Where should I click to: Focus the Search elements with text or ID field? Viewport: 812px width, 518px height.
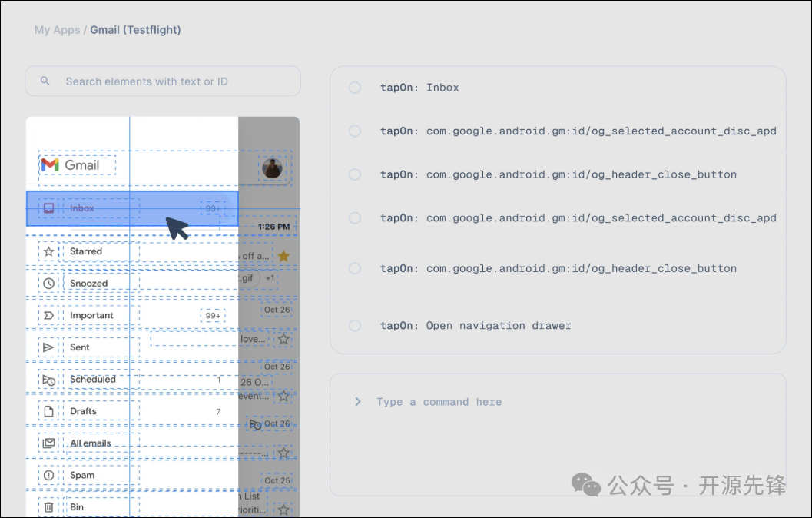point(163,81)
